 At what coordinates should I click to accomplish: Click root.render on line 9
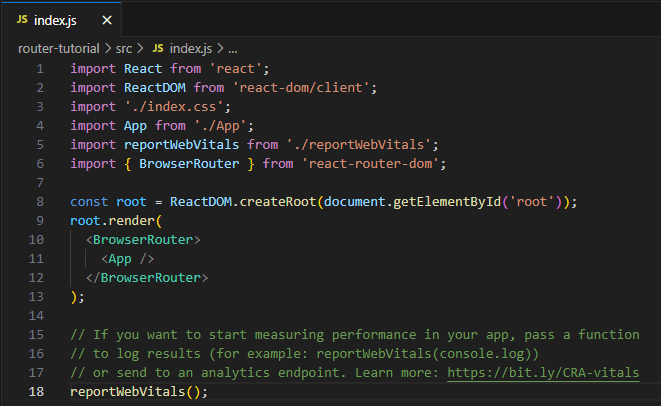pyautogui.click(x=113, y=220)
